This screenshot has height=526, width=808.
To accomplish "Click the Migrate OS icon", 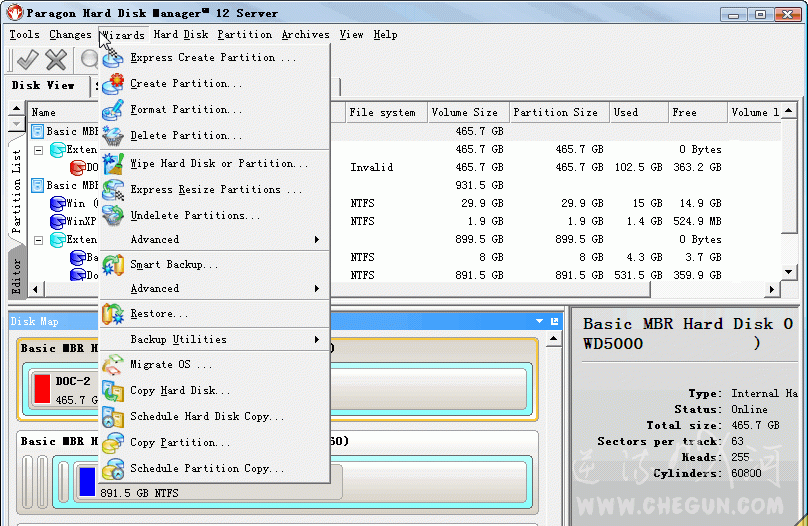I will coord(112,365).
